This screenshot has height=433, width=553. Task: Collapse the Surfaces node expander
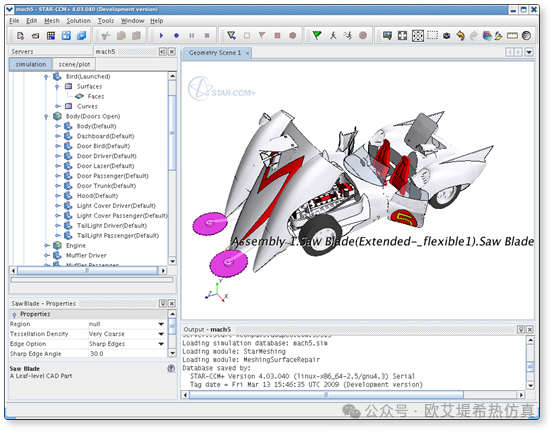click(57, 87)
